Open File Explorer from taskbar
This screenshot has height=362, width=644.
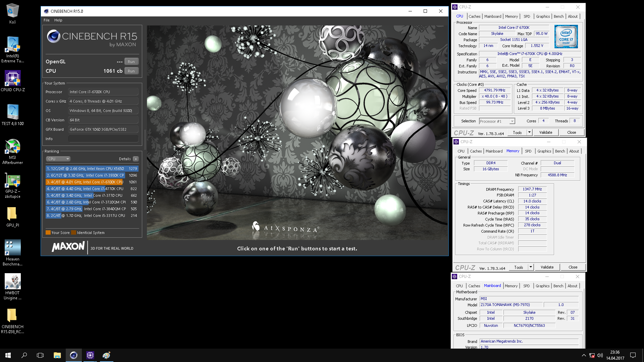click(57, 355)
